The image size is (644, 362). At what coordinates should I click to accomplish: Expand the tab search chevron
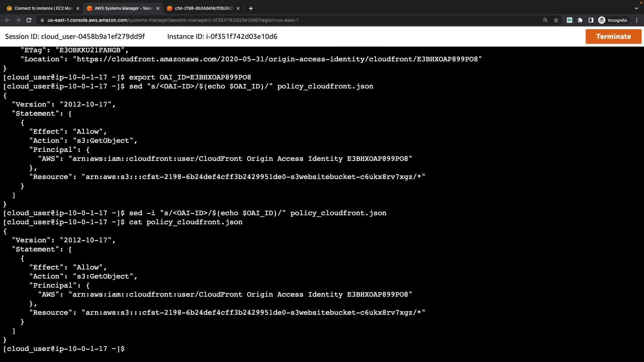click(x=636, y=8)
